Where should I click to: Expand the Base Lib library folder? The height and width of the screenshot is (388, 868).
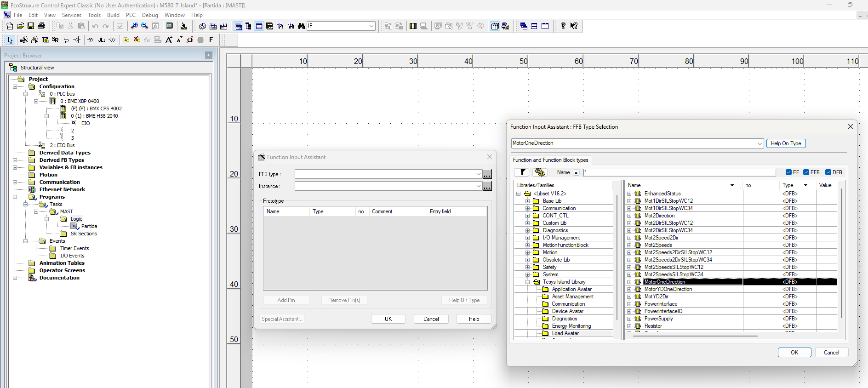click(x=528, y=201)
